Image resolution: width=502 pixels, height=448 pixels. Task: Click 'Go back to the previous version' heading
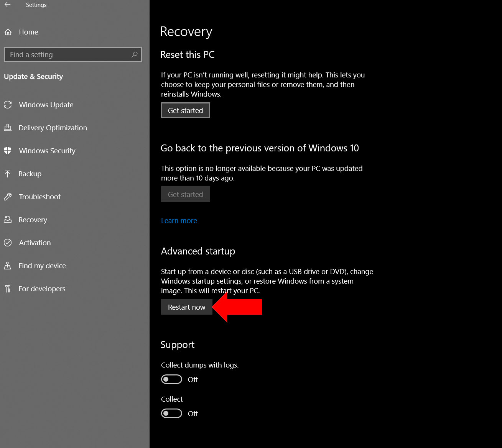pos(260,148)
